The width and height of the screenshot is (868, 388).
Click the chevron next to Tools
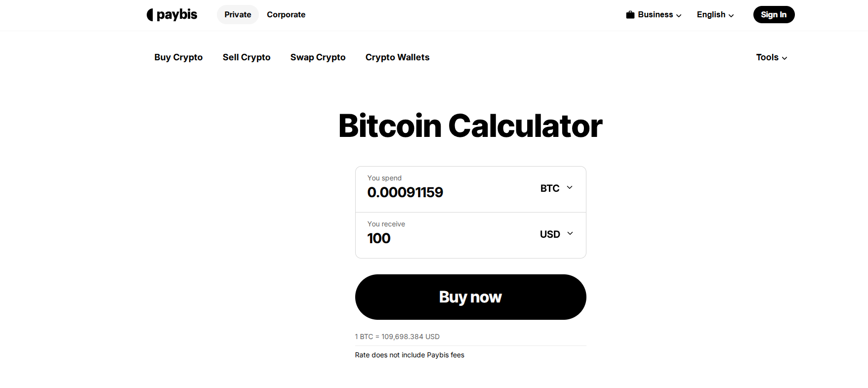click(785, 58)
